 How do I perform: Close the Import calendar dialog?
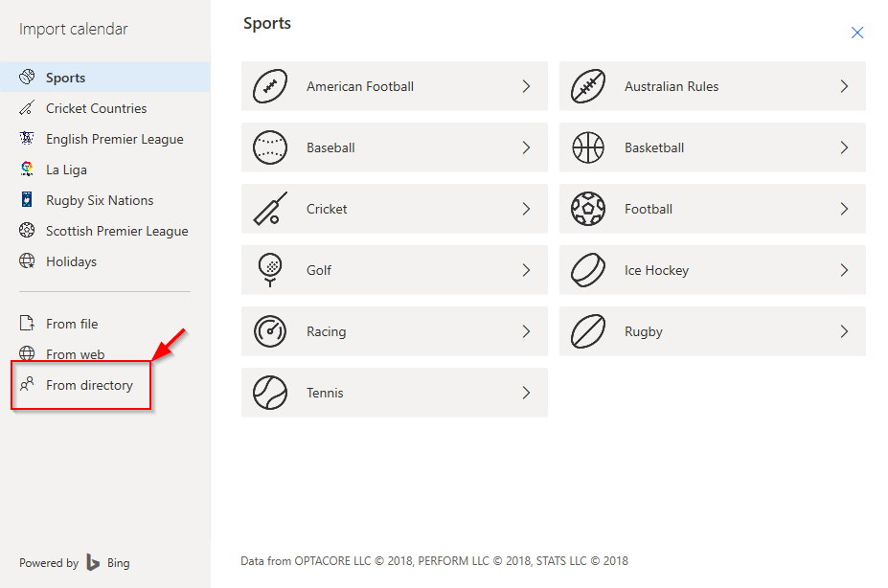click(x=856, y=33)
